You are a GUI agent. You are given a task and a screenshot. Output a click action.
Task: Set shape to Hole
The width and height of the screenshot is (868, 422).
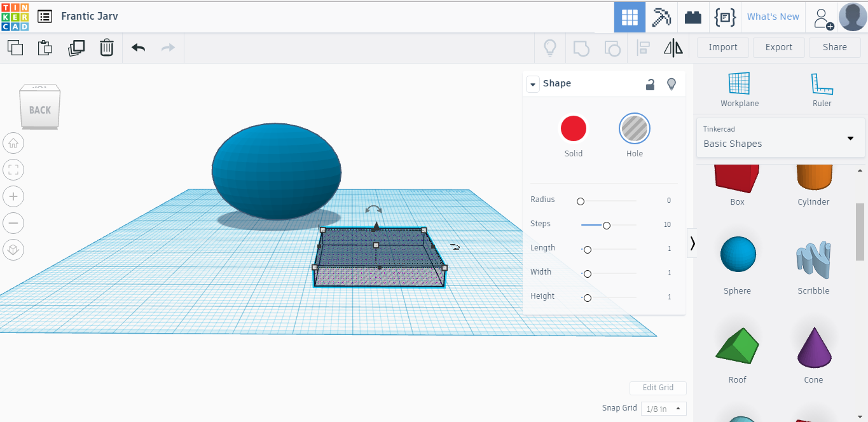click(635, 129)
